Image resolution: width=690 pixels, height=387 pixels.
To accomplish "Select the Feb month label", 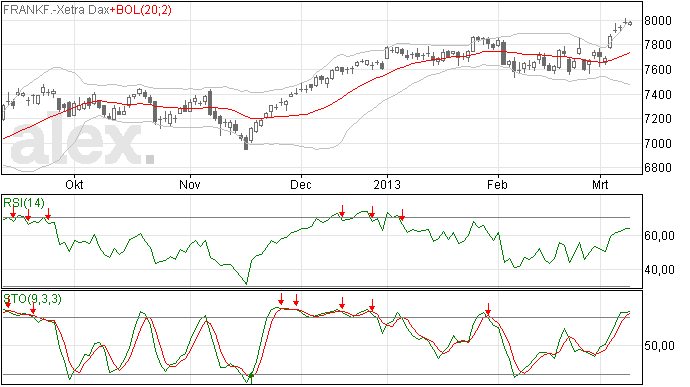I will click(x=497, y=184).
